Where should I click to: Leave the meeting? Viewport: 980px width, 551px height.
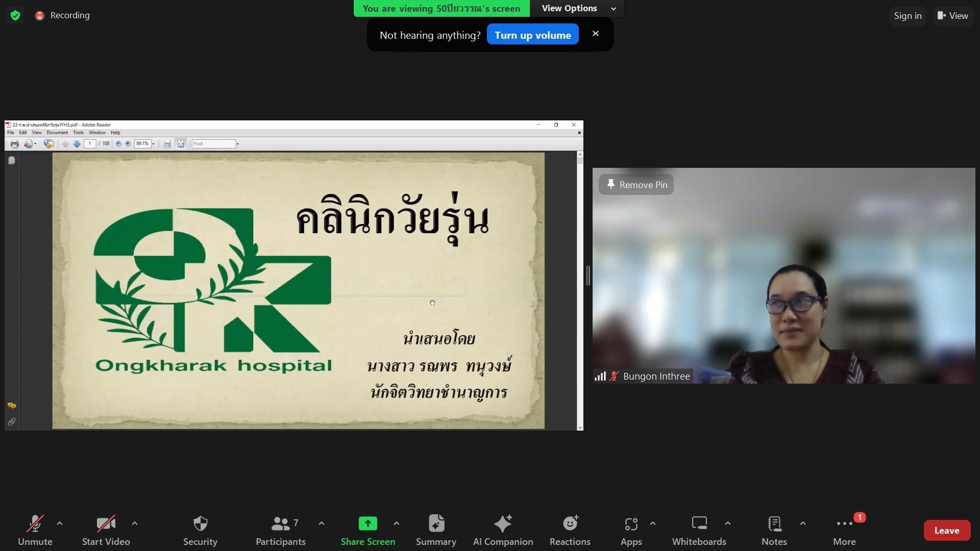947,531
